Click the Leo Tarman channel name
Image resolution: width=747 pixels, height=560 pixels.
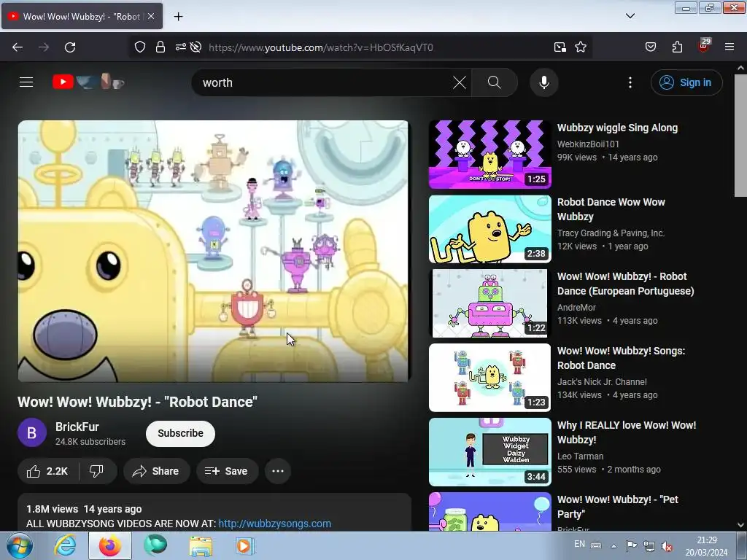(580, 456)
